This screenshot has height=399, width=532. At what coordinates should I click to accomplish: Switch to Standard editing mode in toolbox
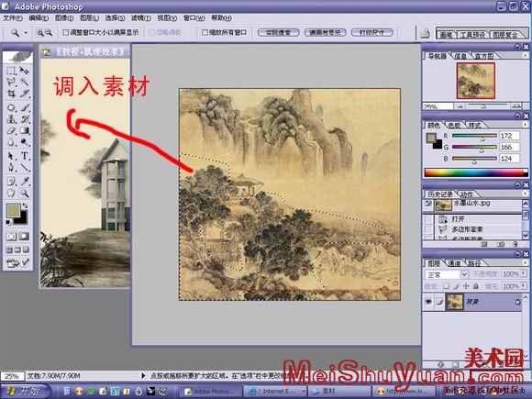click(x=11, y=236)
